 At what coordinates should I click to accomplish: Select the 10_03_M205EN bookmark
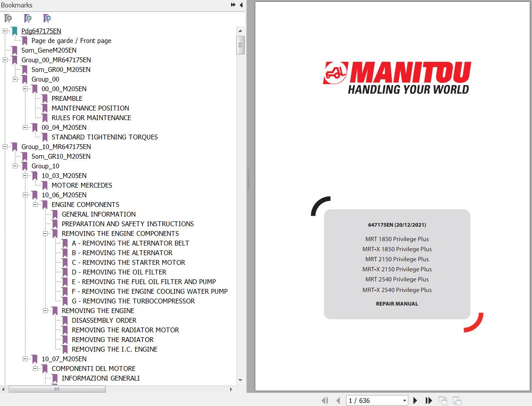(64, 176)
